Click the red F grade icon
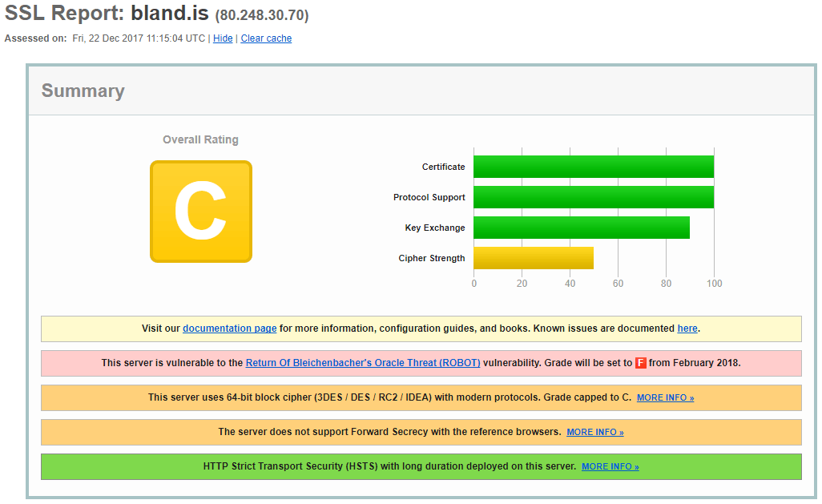Viewport: 822px width, 504px height. 641,363
